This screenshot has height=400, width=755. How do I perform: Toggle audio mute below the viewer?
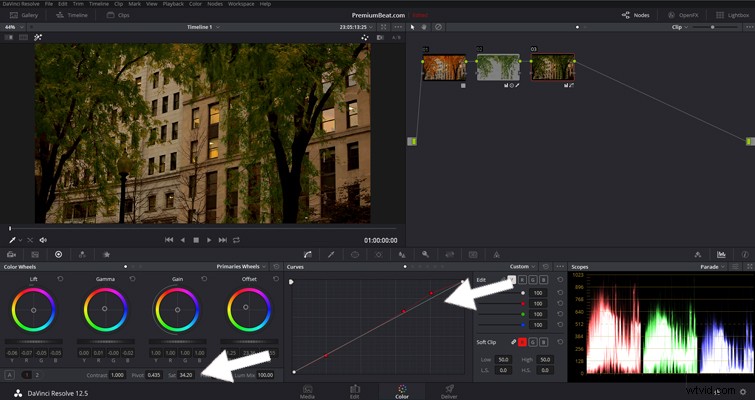43,240
